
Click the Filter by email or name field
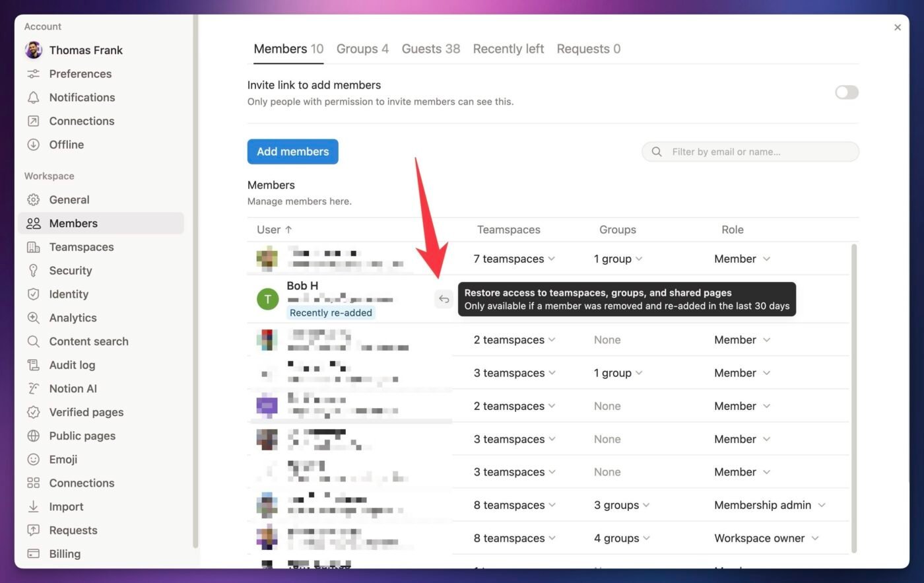click(x=750, y=151)
